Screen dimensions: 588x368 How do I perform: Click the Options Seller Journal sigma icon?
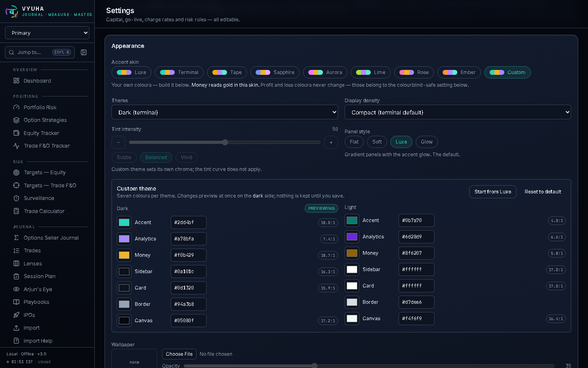16,238
